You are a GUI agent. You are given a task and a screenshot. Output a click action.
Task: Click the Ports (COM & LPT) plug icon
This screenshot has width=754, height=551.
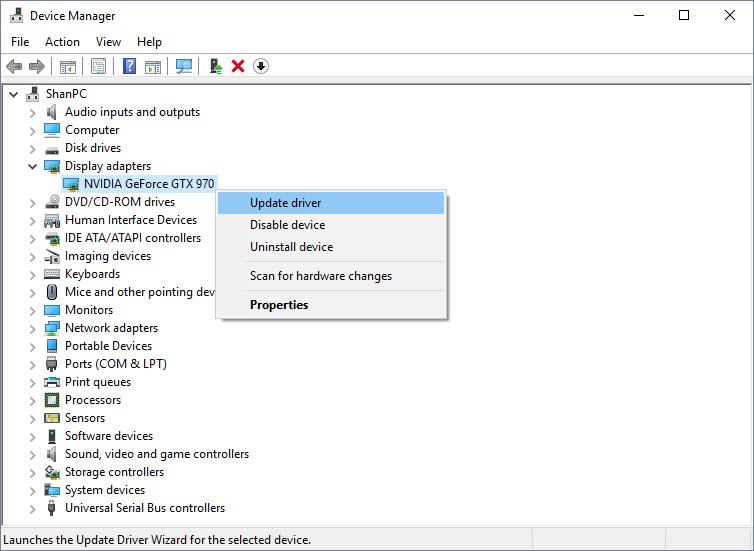51,364
